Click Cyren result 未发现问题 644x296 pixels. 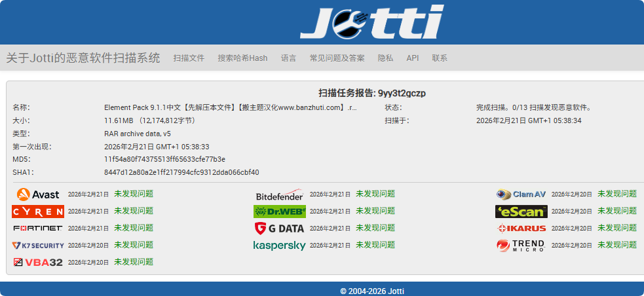pyautogui.click(x=134, y=211)
